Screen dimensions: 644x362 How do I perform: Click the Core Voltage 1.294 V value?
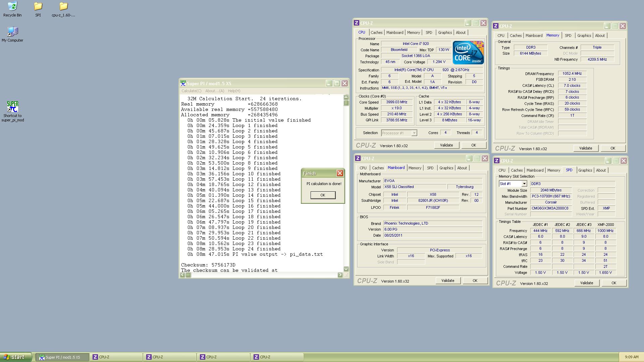439,62
